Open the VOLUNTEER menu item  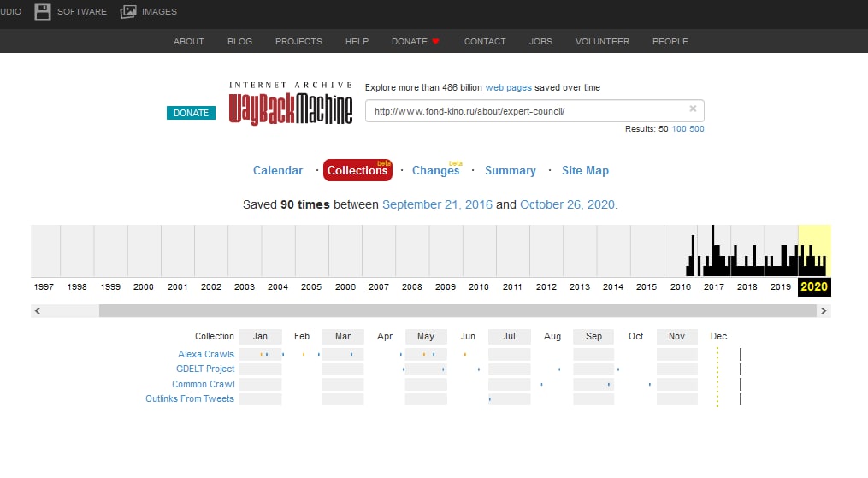(x=602, y=42)
